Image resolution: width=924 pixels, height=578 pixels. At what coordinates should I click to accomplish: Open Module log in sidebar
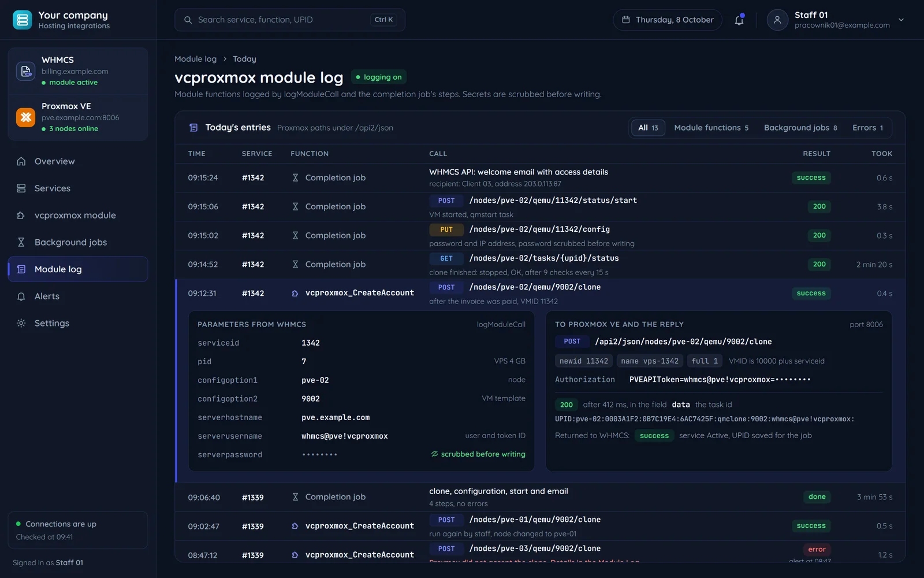click(78, 269)
